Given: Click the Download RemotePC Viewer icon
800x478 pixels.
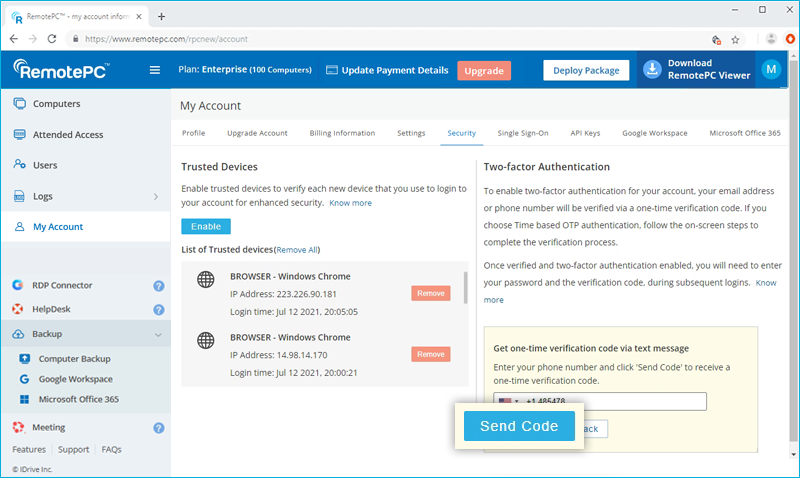Looking at the screenshot, I should (x=652, y=69).
